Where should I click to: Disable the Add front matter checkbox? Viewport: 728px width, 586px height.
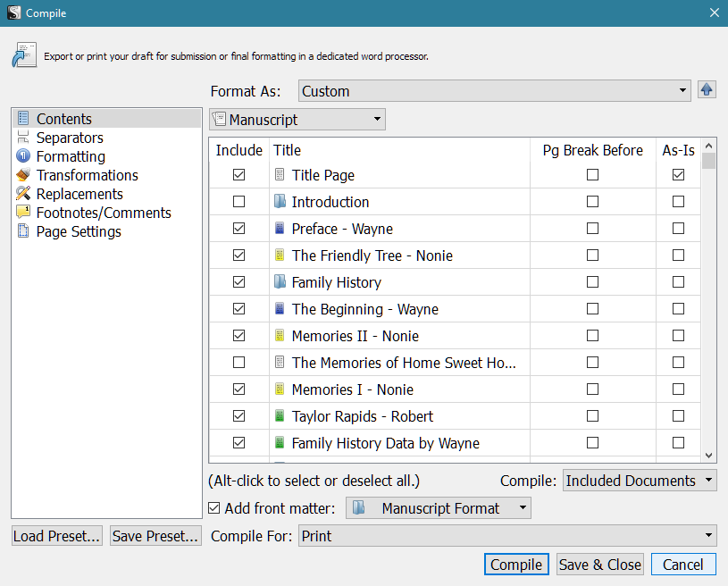(214, 508)
